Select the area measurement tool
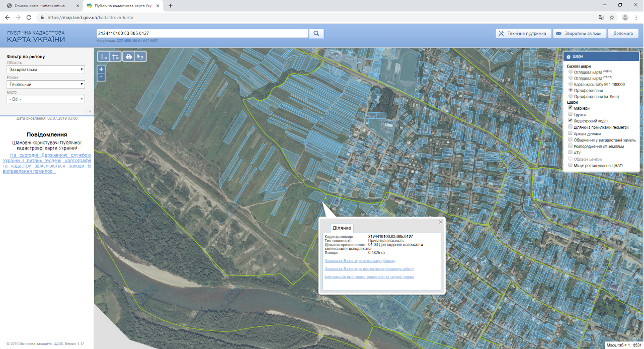Screen dimensions: 644x349 point(115,57)
